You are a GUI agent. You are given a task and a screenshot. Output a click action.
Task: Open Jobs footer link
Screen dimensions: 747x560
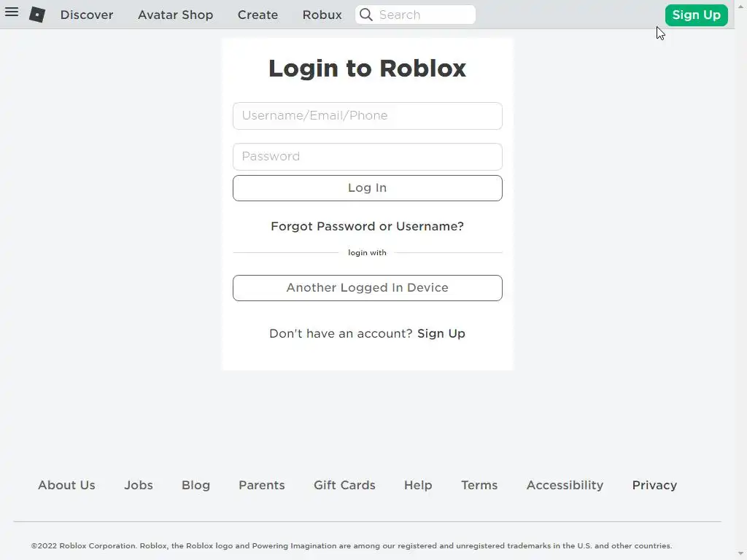coord(139,485)
